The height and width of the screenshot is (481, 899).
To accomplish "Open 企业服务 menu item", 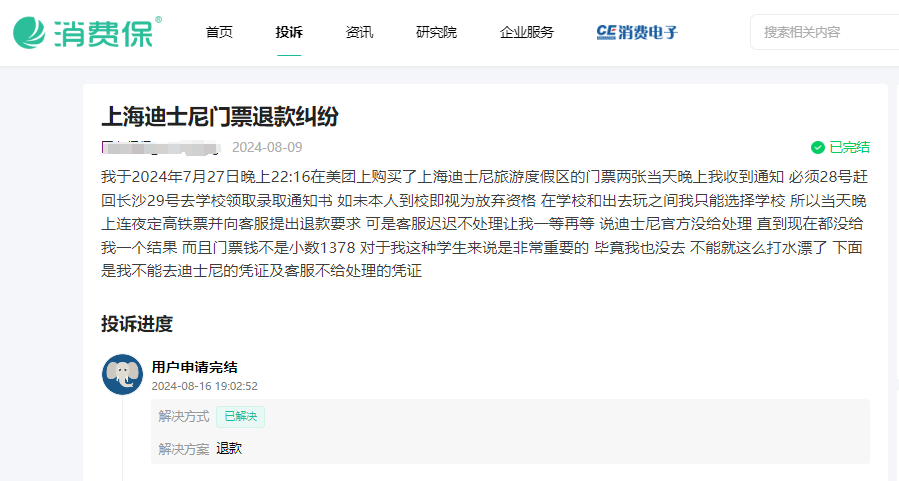I will [x=527, y=32].
